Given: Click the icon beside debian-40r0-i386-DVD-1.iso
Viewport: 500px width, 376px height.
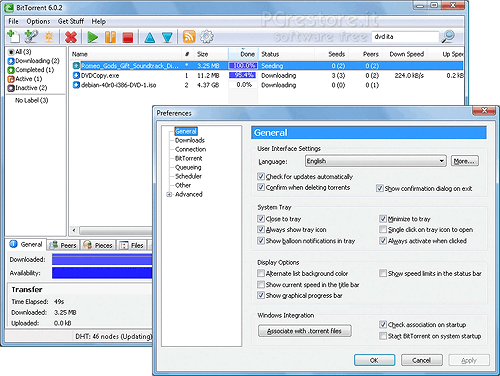Looking at the screenshot, I should tap(76, 85).
